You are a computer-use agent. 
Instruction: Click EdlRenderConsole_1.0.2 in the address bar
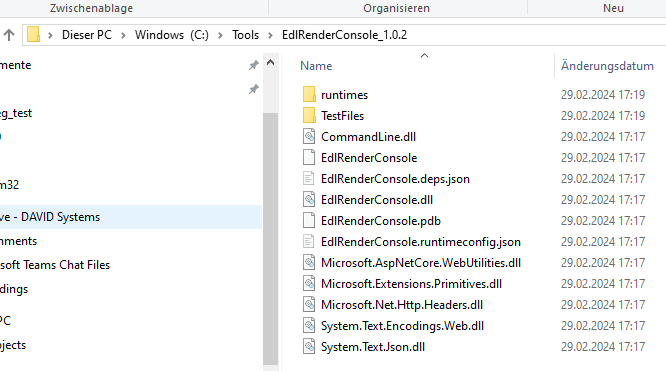coord(344,35)
